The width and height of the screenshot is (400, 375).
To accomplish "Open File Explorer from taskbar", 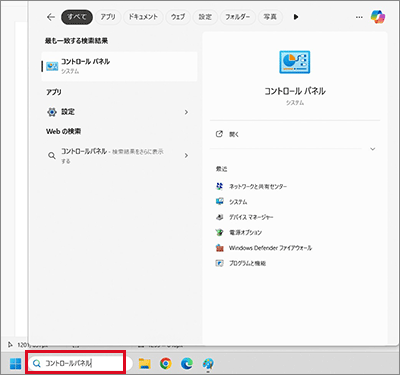I will tap(144, 363).
